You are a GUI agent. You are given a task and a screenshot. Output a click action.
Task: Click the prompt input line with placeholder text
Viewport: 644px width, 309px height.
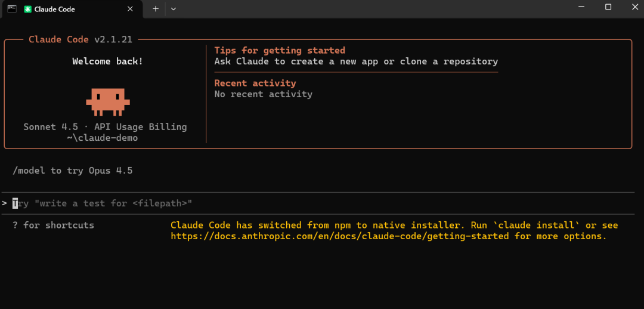[x=318, y=203]
